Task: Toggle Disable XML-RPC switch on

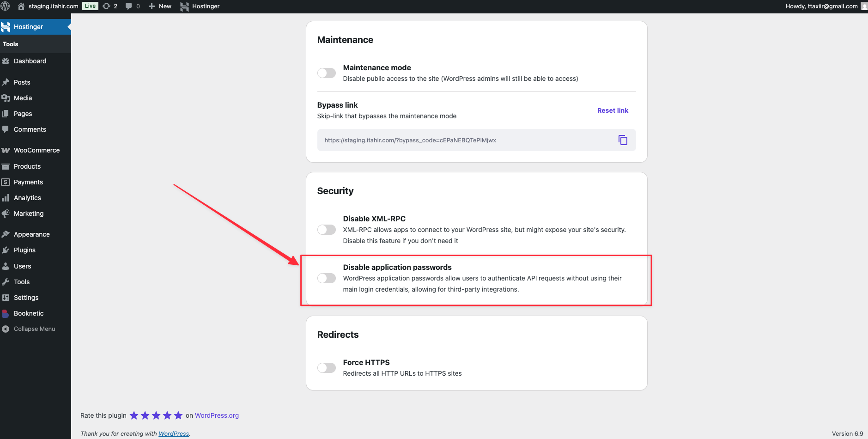Action: (326, 230)
